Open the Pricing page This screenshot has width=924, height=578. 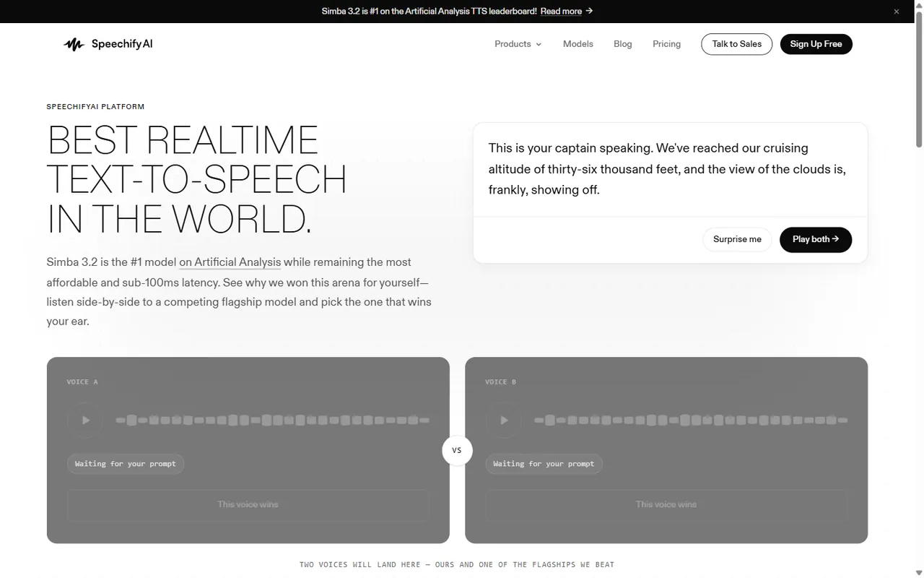pos(667,44)
